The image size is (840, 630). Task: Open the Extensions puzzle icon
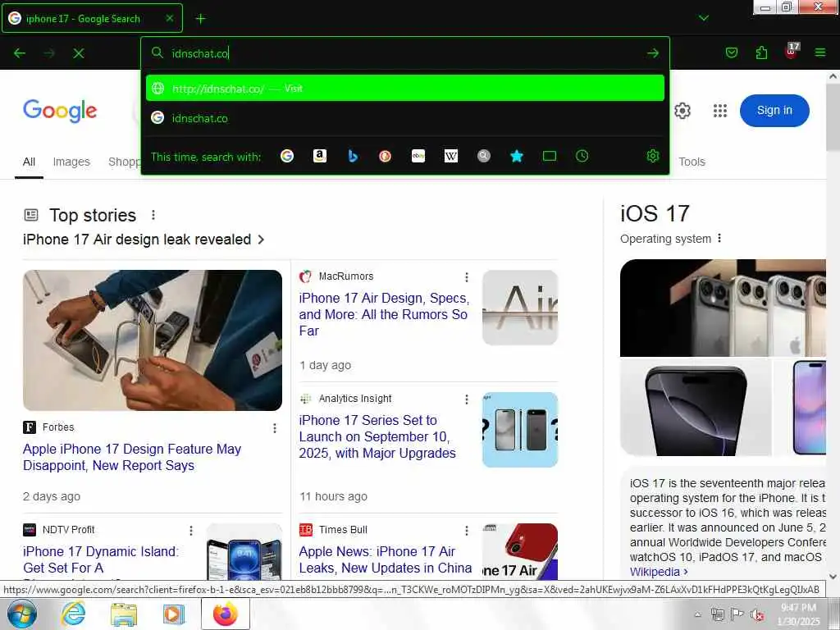pyautogui.click(x=761, y=52)
